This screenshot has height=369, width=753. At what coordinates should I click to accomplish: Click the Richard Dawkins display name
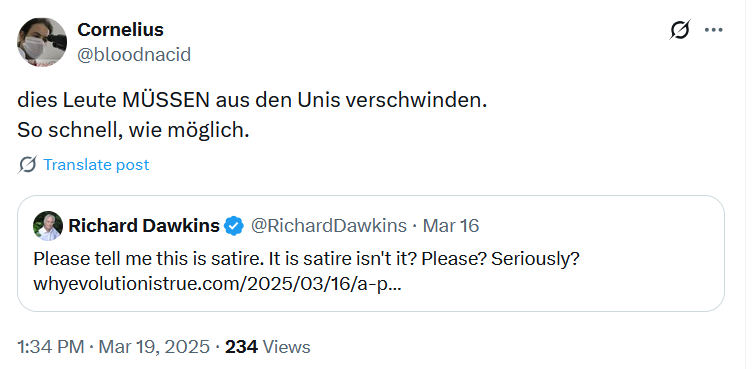(144, 225)
